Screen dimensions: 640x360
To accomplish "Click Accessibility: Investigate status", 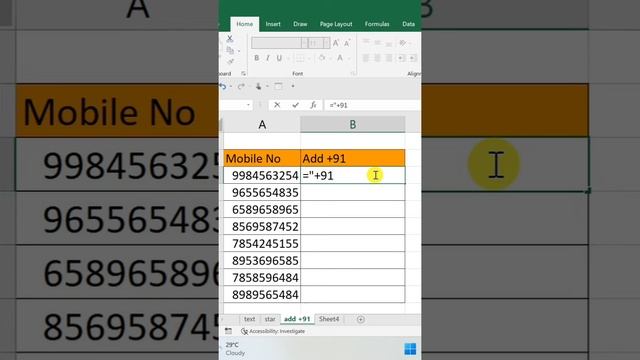I will pos(273,331).
